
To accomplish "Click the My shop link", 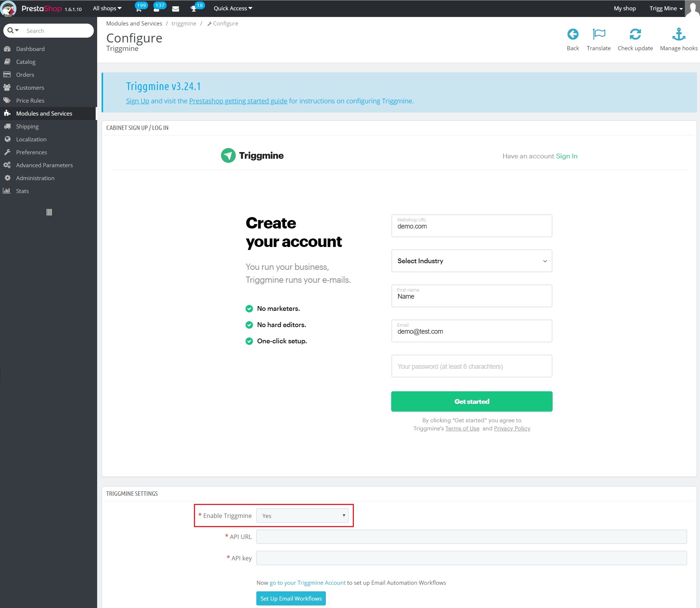I will pos(625,8).
